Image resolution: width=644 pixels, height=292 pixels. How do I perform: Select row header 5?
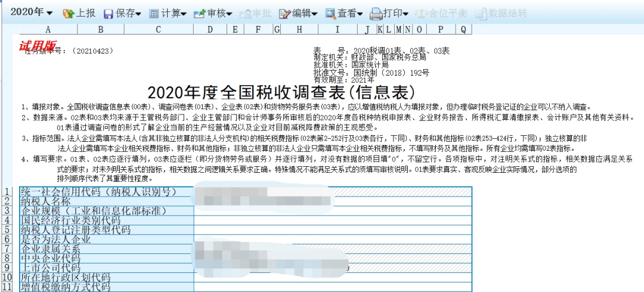(8, 230)
